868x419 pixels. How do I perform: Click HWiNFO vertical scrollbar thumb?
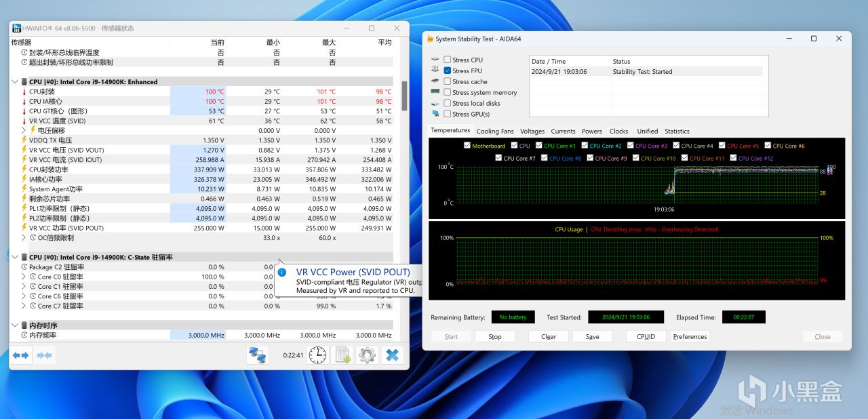coord(405,96)
